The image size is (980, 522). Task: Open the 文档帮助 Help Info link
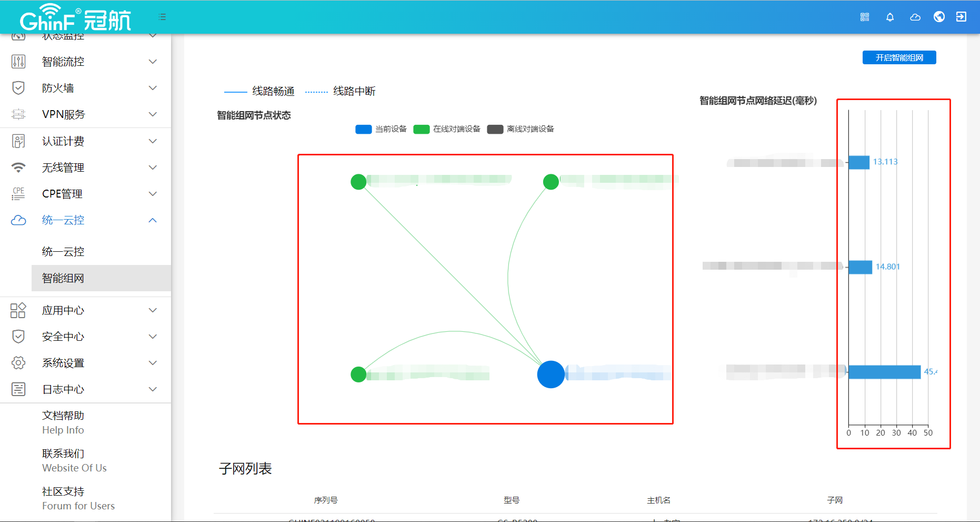click(63, 422)
